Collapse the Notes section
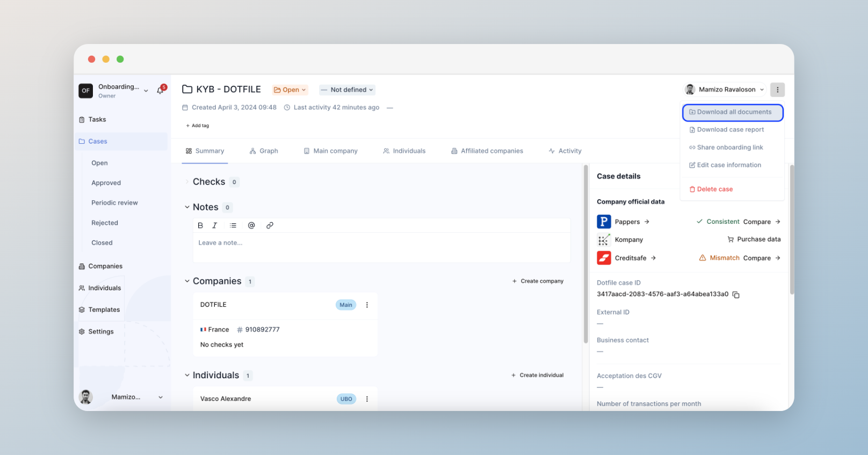This screenshot has width=868, height=455. 187,207
